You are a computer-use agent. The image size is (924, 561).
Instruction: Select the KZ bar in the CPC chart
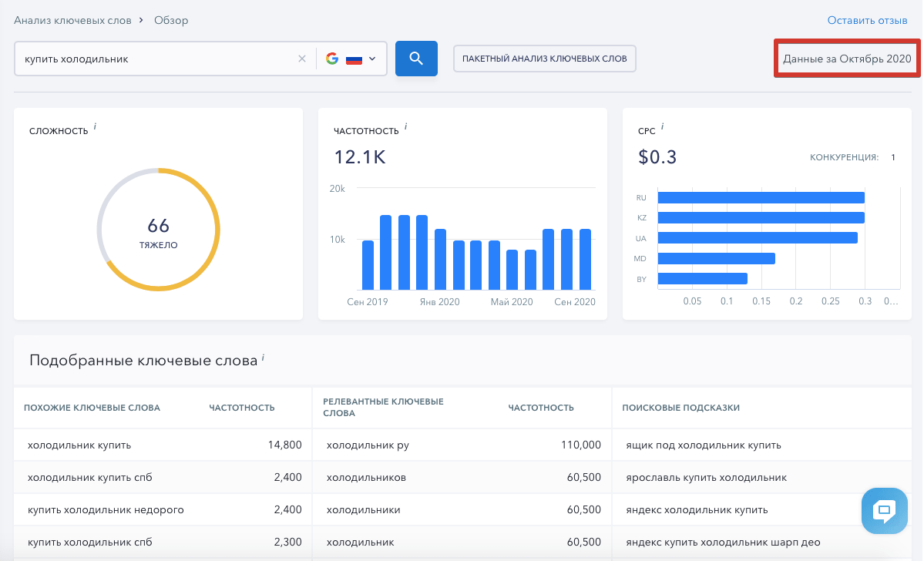[x=761, y=218]
